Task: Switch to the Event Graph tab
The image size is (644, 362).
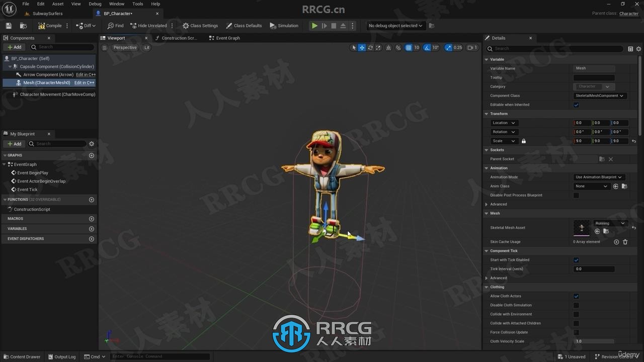Action: tap(224, 38)
